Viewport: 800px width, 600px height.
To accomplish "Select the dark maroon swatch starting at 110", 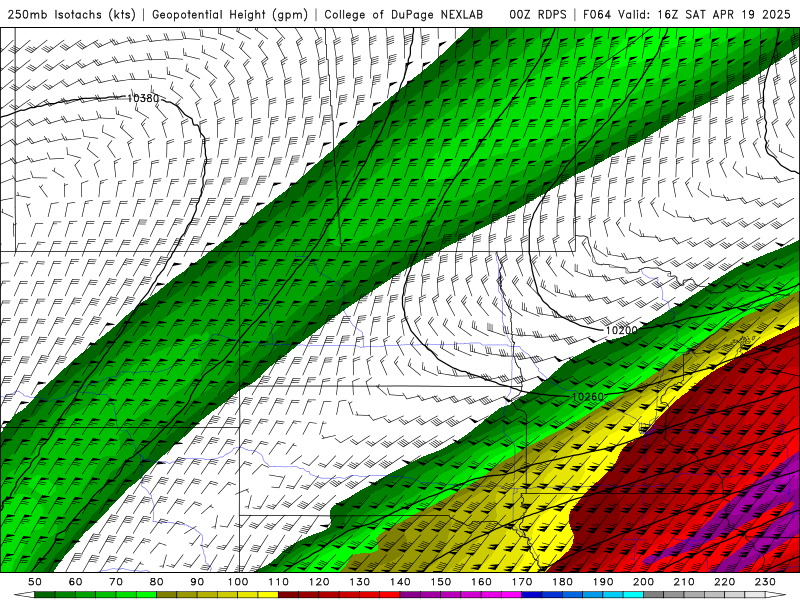I will (x=288, y=594).
